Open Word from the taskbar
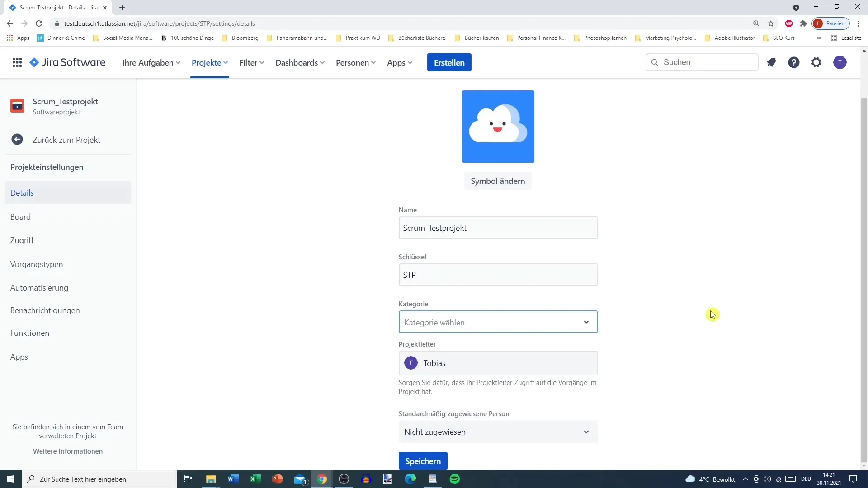Viewport: 868px width, 488px height. click(233, 479)
